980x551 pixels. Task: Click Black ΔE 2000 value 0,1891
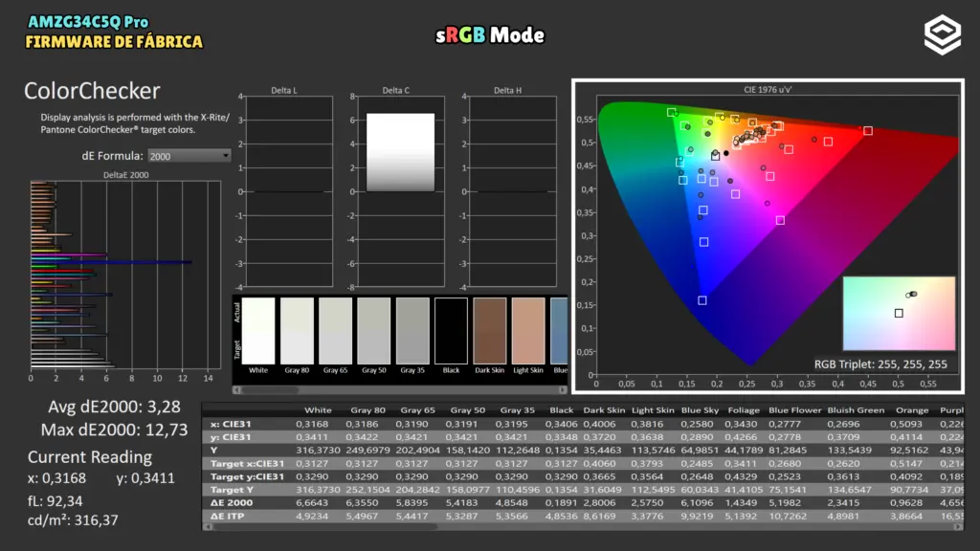[561, 503]
